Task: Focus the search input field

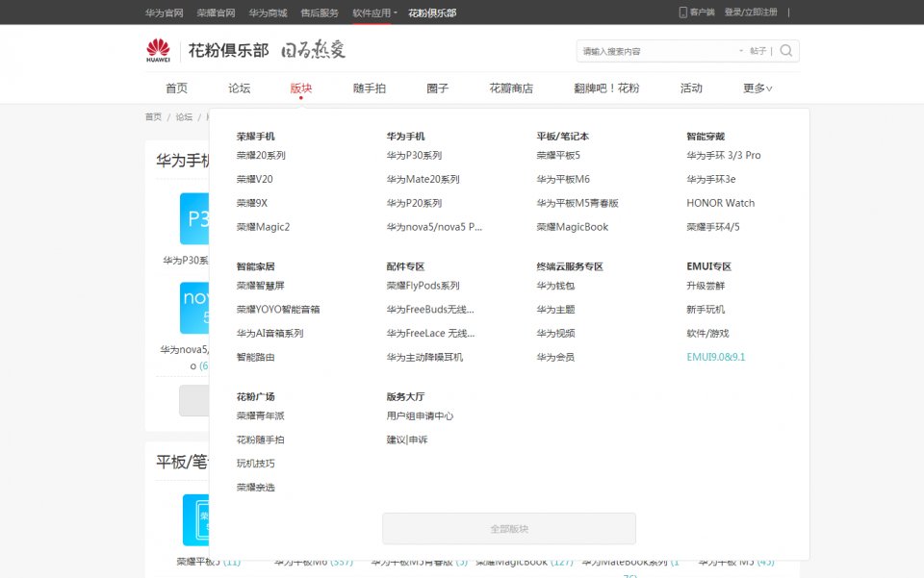Action: 658,51
